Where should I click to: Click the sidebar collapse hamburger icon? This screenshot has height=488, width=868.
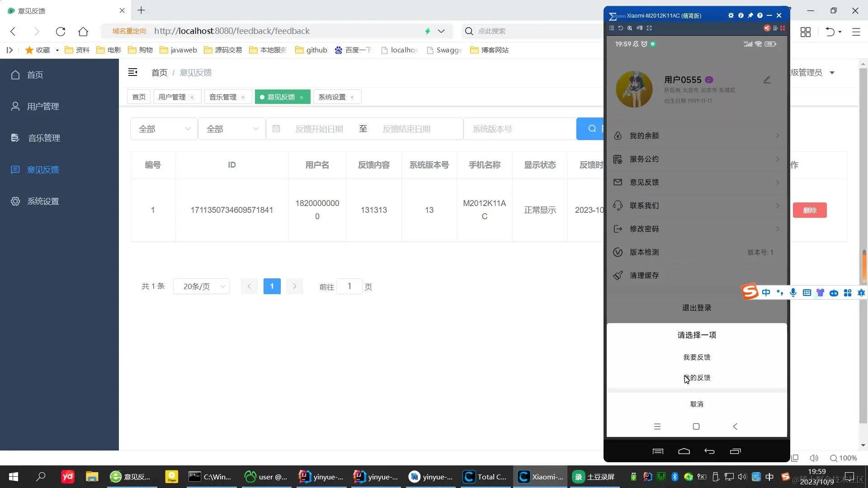(132, 72)
